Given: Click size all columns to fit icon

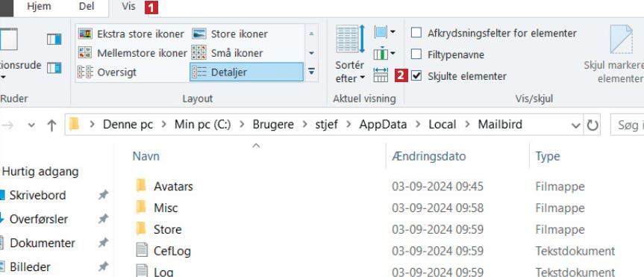Looking at the screenshot, I should pyautogui.click(x=381, y=75).
